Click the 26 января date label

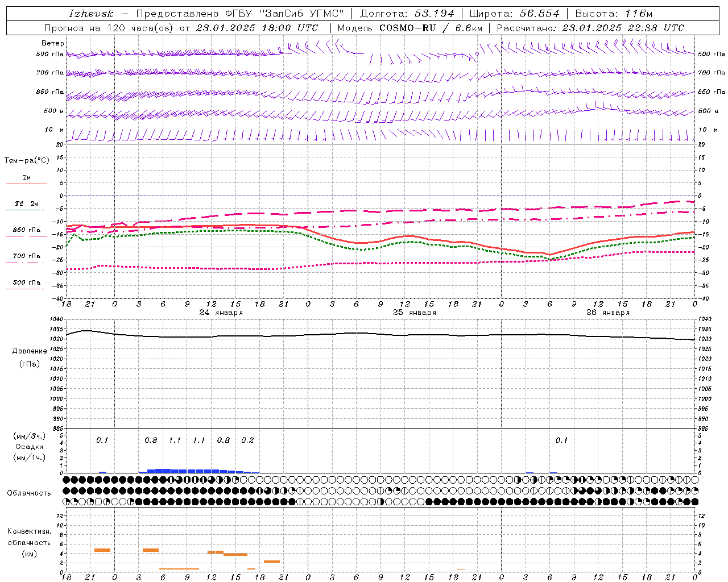point(608,312)
